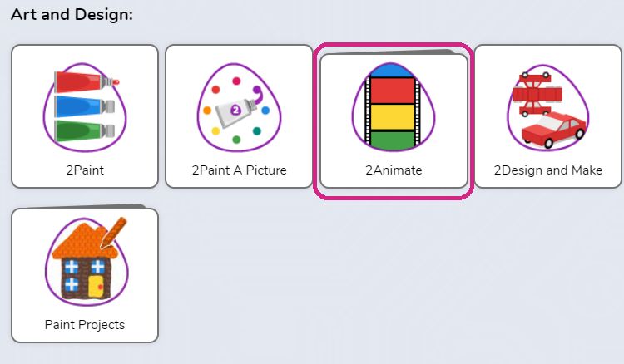Open the 2Paint A Picture palette icon
This screenshot has height=364, width=624.
(239, 107)
